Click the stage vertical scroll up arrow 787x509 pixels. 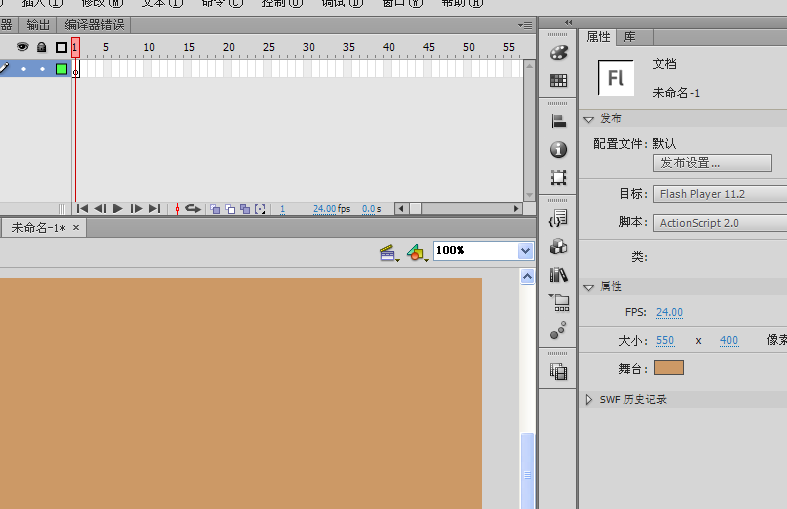coord(527,277)
